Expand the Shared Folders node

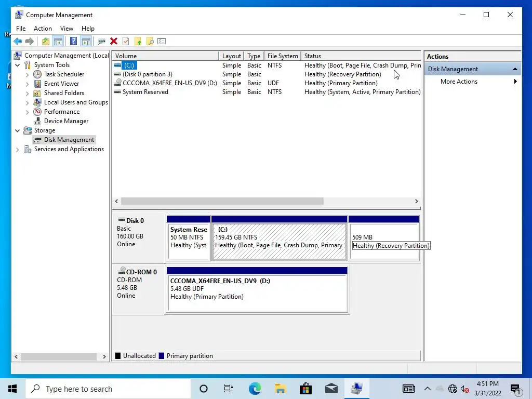(27, 93)
